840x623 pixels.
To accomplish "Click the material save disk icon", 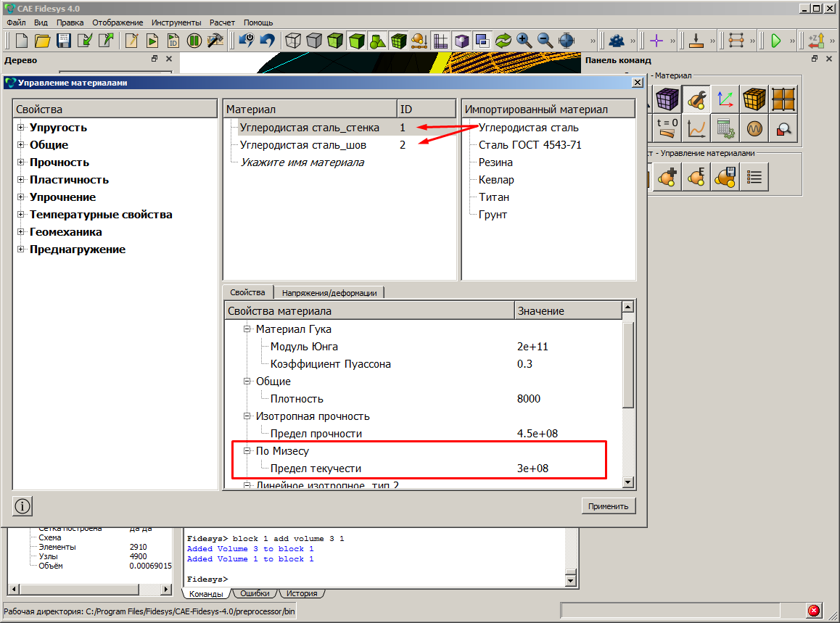I will [725, 177].
